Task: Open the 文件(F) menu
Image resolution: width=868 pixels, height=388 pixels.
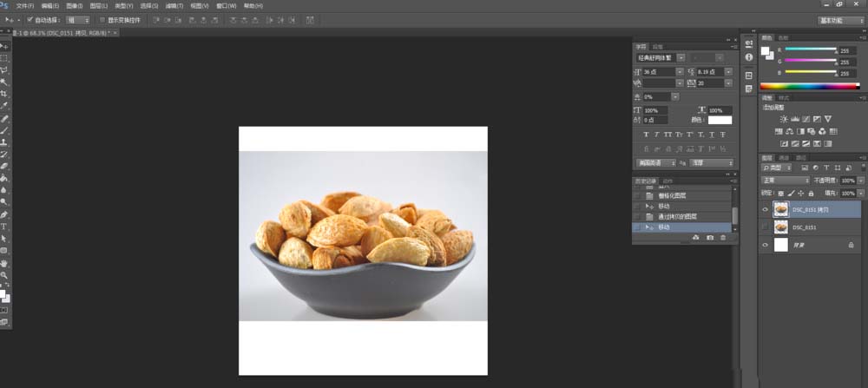Action: [x=24, y=5]
